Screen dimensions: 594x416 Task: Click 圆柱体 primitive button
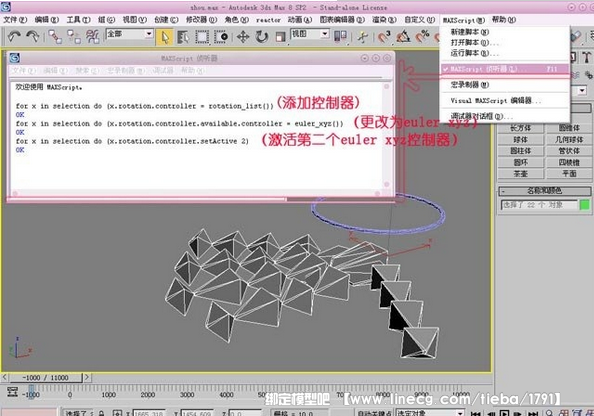[521, 151]
